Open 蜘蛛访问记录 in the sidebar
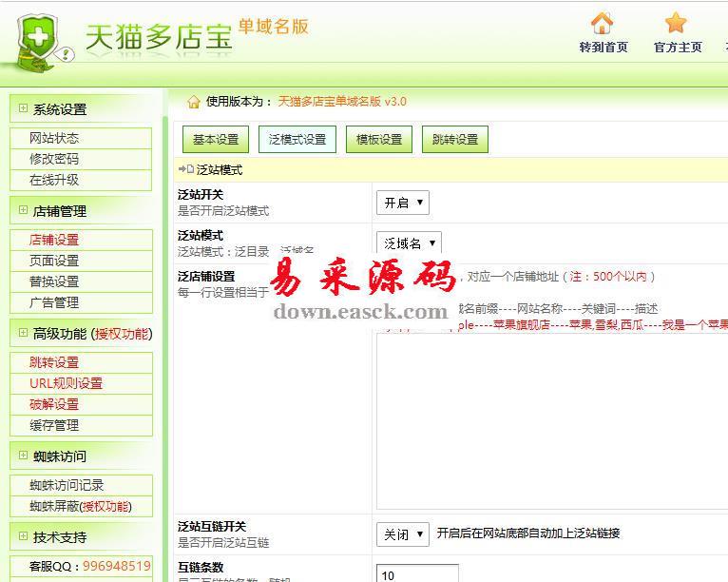Viewport: 728px width, 582px height. (x=67, y=485)
